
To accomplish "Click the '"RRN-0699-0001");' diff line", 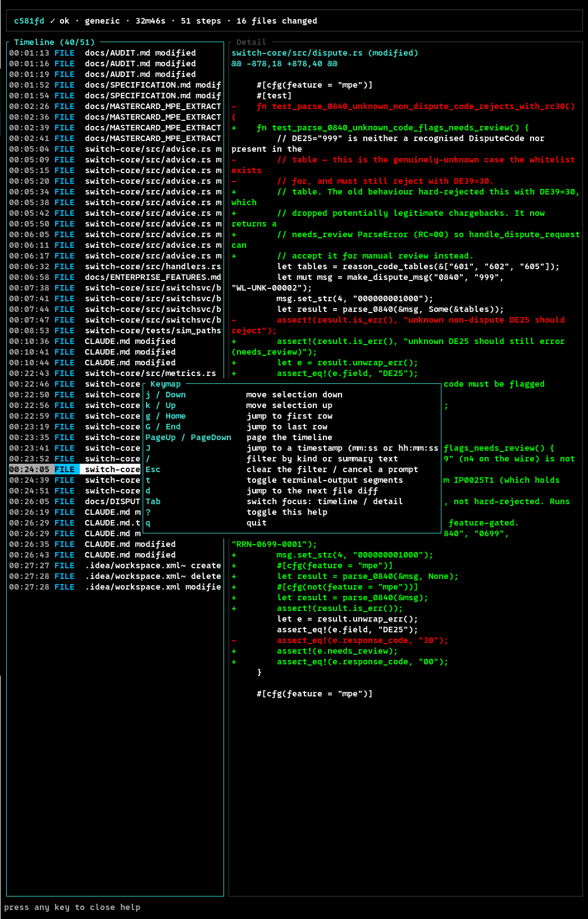I will 275,544.
